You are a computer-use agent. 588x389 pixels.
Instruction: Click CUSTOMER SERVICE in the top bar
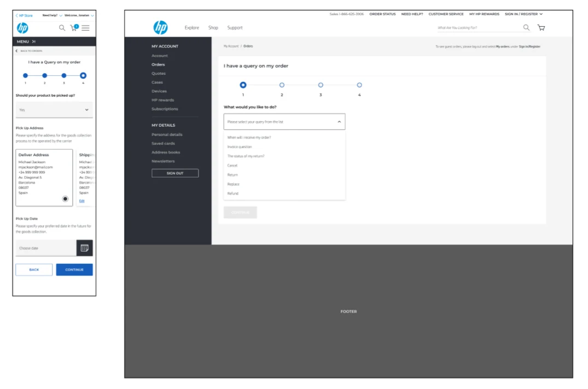[446, 14]
